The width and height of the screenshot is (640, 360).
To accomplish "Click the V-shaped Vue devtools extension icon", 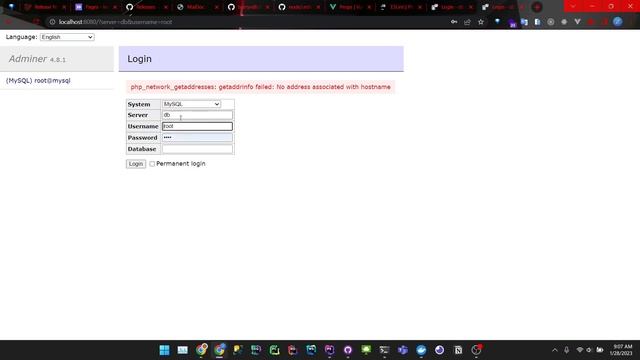I will [x=577, y=22].
